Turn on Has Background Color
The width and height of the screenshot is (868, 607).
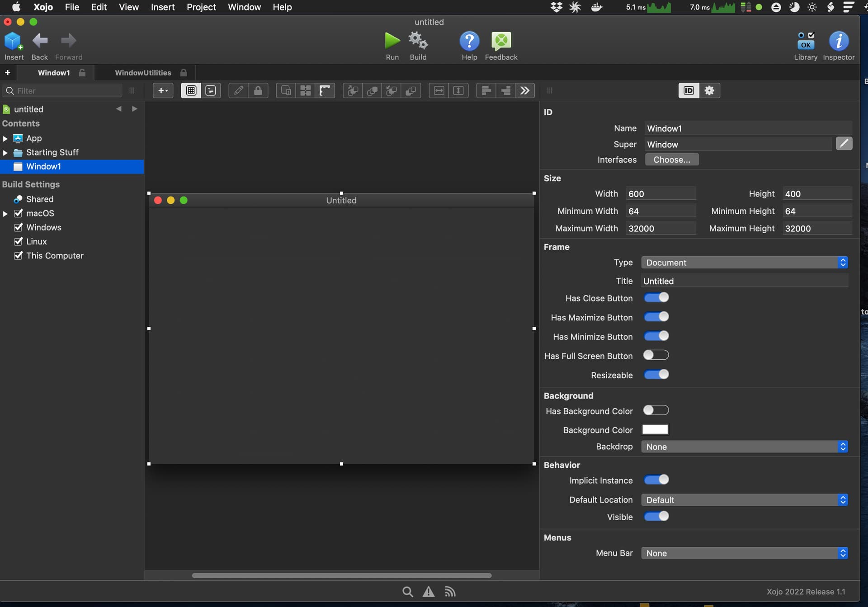[656, 410]
